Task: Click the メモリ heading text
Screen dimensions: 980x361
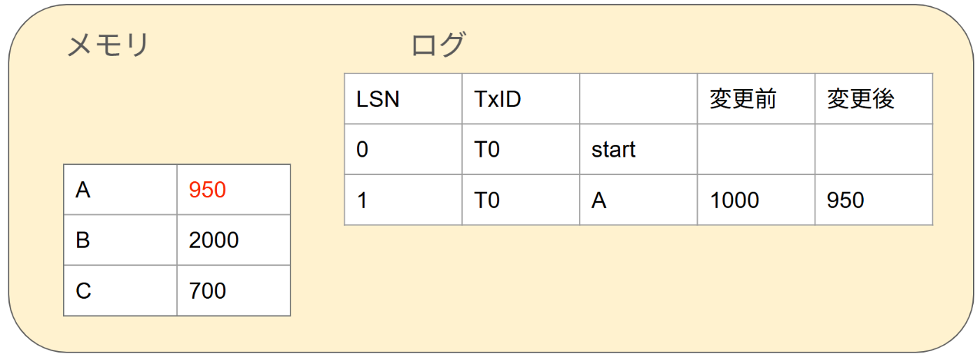Action: coord(108,45)
